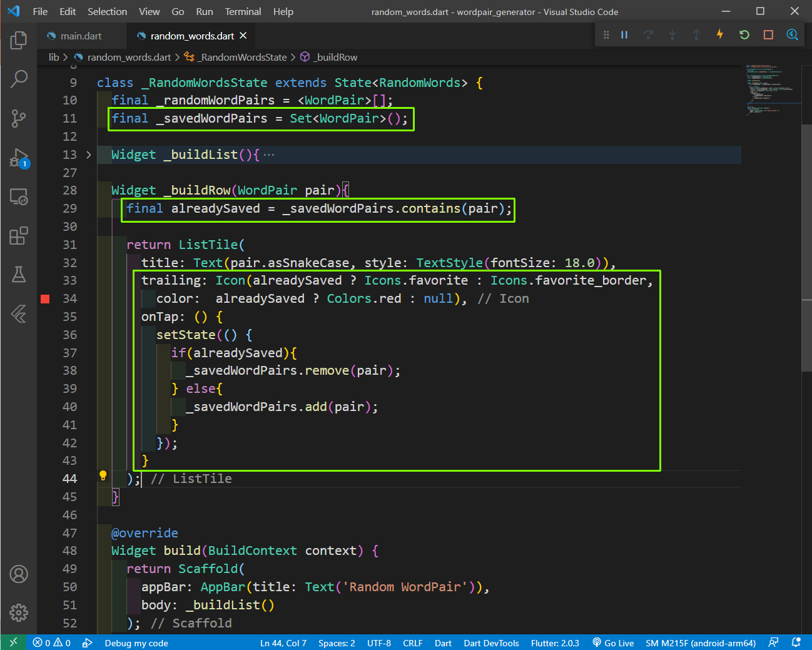Open the Terminal menu

[243, 11]
